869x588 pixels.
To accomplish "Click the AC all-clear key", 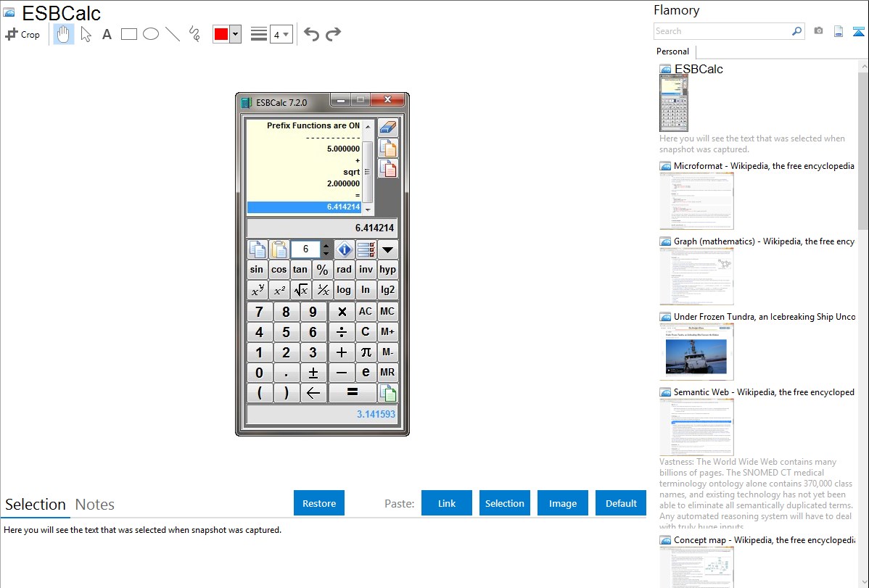I will coord(366,312).
